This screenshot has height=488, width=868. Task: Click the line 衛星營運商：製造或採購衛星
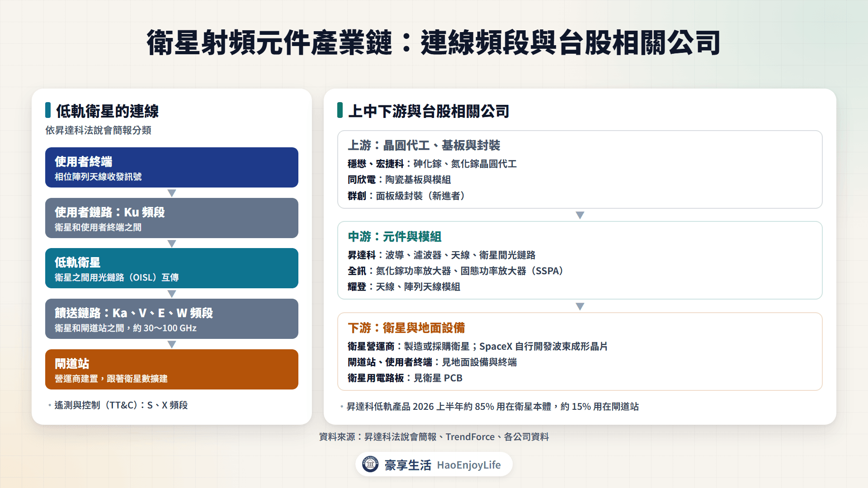(477, 346)
